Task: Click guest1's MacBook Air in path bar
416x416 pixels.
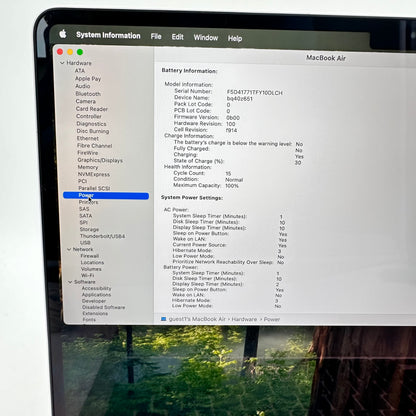Action: point(197,319)
